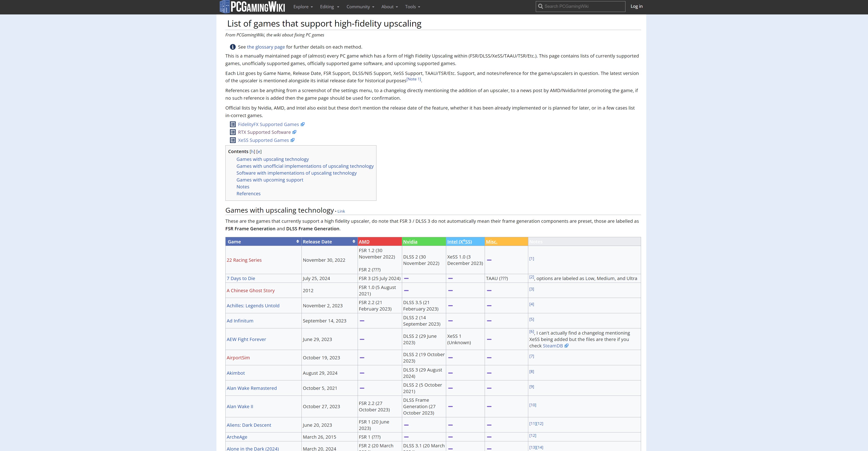
Task: Click the Alan Wake II game link
Action: [x=240, y=406]
